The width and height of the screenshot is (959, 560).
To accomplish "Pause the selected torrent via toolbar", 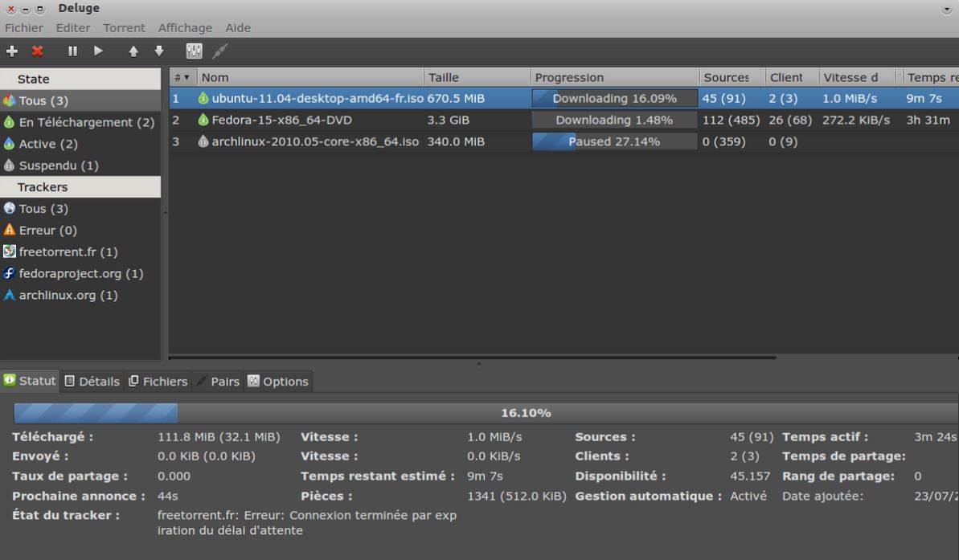I will pos(72,51).
